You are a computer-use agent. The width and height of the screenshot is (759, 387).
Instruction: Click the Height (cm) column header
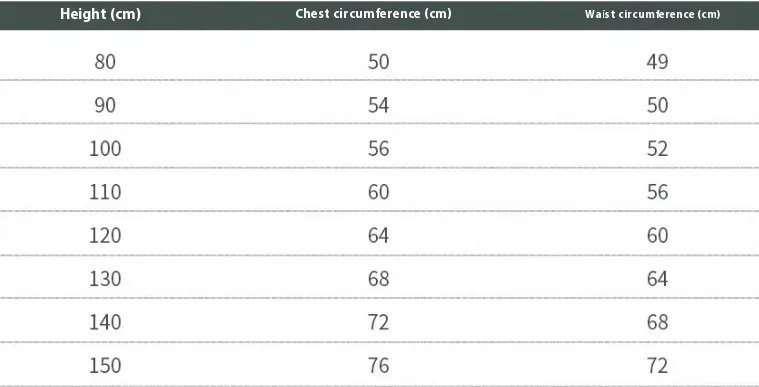tap(100, 14)
